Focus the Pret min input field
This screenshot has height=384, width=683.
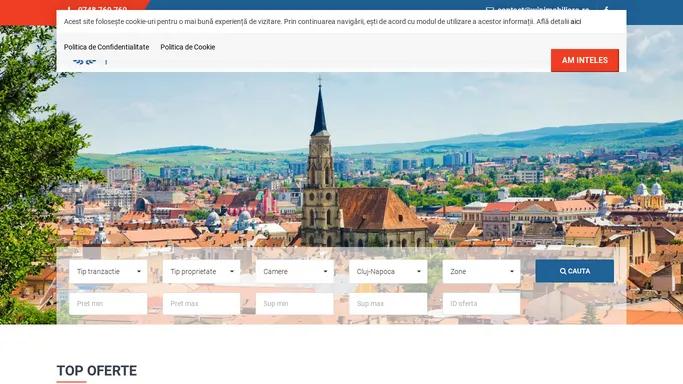click(108, 303)
